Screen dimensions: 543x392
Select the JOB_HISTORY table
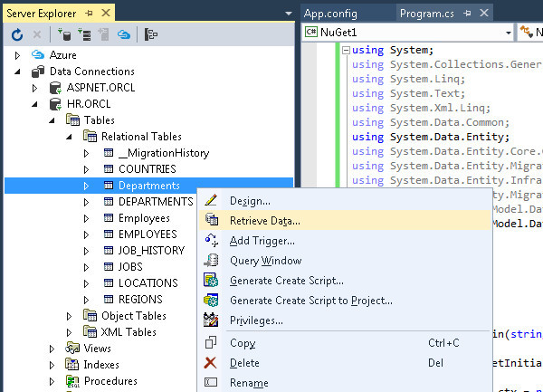pos(150,251)
